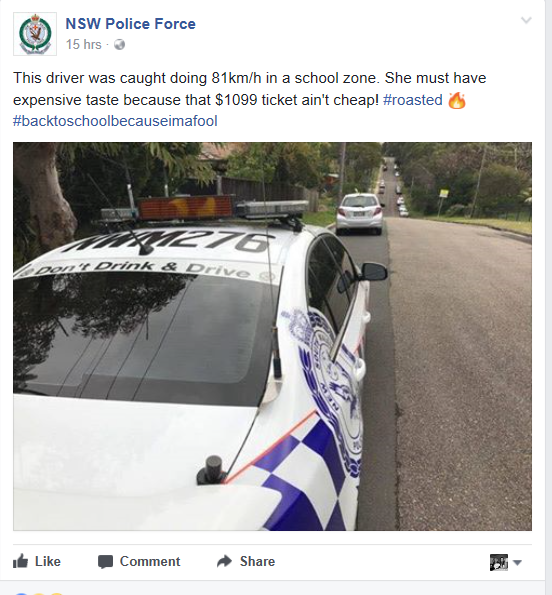Click the globe public privacy icon
The height and width of the screenshot is (595, 552).
coord(120,45)
